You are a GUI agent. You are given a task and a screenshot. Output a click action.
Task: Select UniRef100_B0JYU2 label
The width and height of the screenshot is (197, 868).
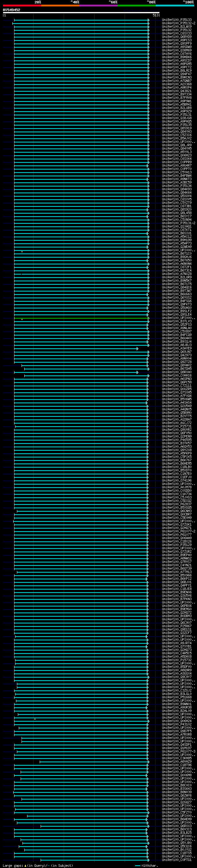coord(177,850)
